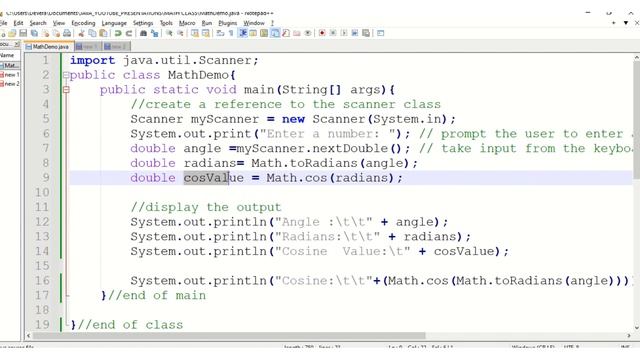640x360 pixels.
Task: Click Run Macro Multiple Times icon
Action: (x=355, y=33)
